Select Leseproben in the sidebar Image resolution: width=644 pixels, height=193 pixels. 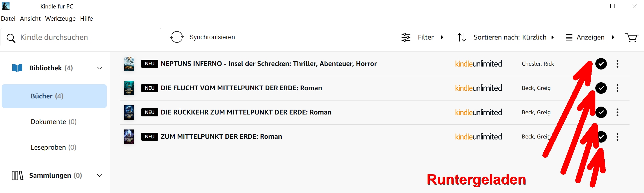53,147
